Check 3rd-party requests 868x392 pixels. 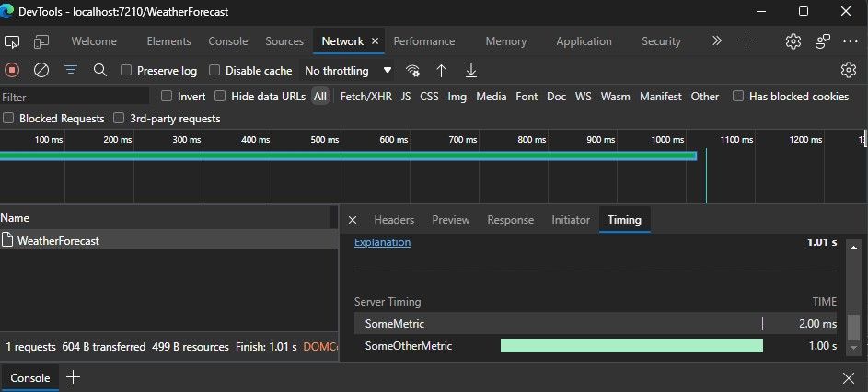click(x=119, y=118)
